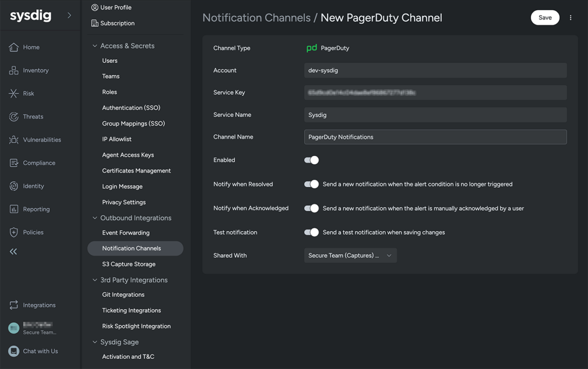Open Roles settings page
The height and width of the screenshot is (369, 588).
click(x=110, y=92)
